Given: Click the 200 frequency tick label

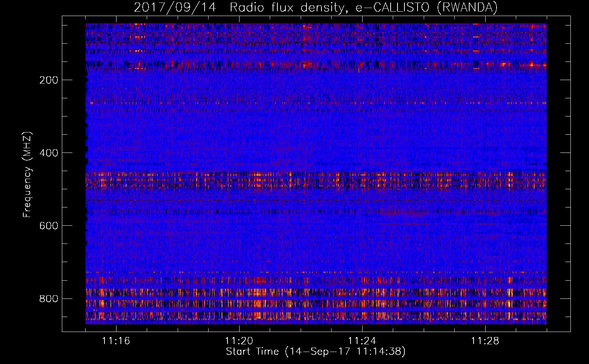Looking at the screenshot, I should pos(49,80).
